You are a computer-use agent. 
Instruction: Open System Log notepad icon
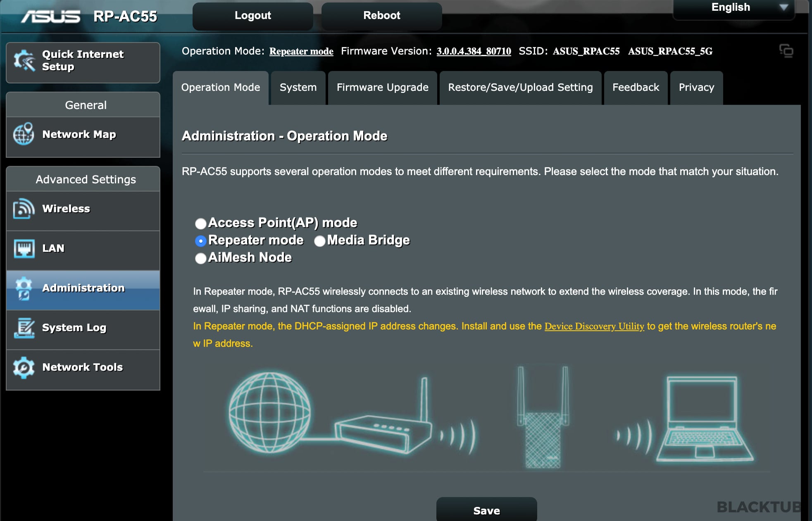(24, 328)
